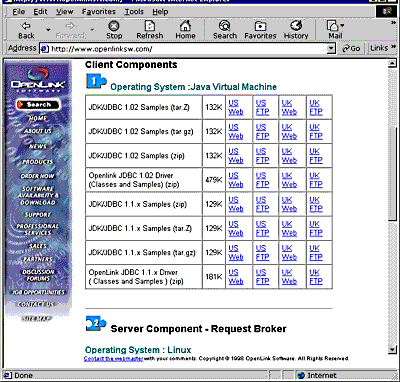The image size is (400, 382).
Task: Click the page icon in Address bar
Action: click(x=45, y=49)
